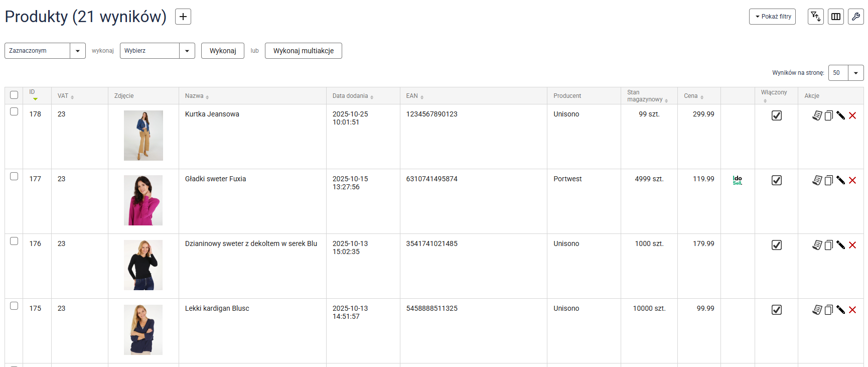Open the Kurtka Jeansowa product thumbnail
The image size is (868, 367).
[x=143, y=136]
